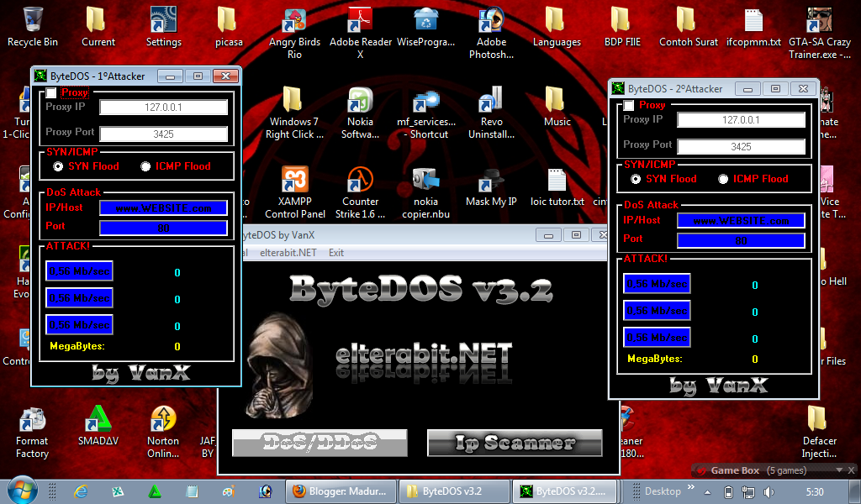This screenshot has height=504, width=861.
Task: Switch to ByteDOS v3.2 folder taskbar item
Action: 453,491
